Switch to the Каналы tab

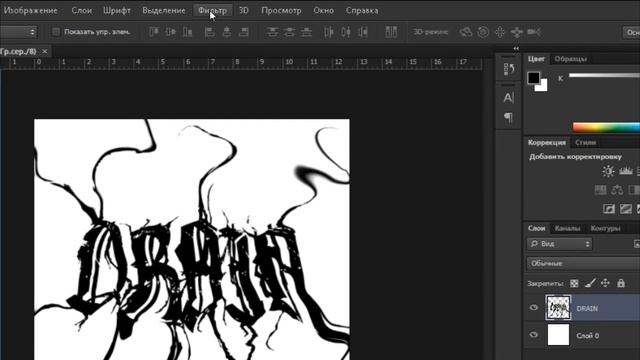point(568,229)
